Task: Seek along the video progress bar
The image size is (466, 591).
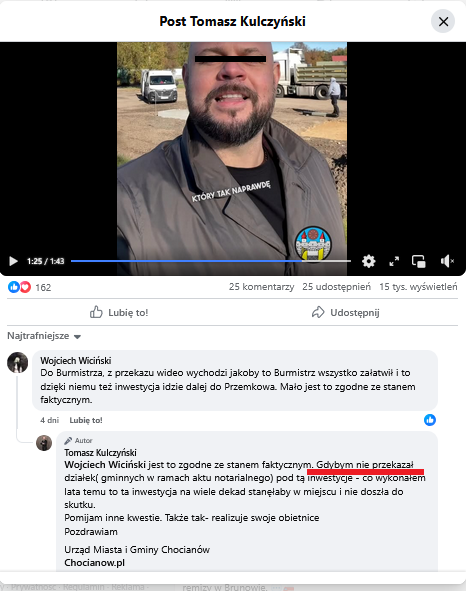Action: (x=211, y=261)
